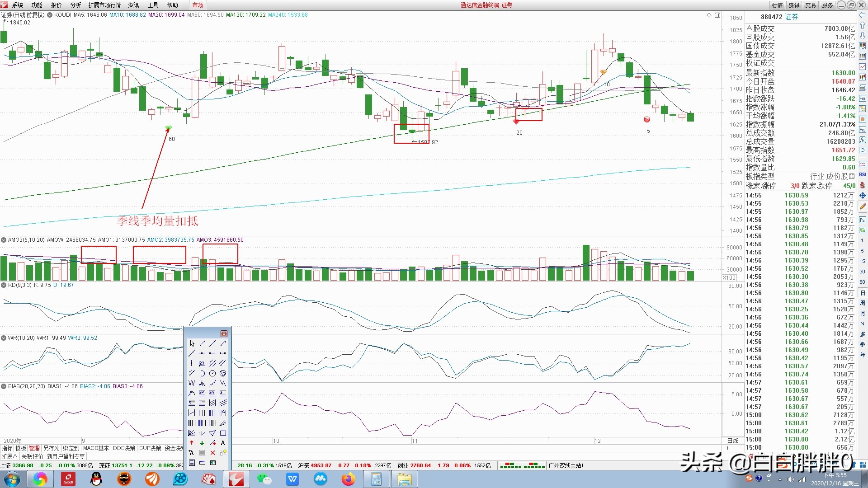Choose the GP golden price line tool
Viewport: 868px width, 488px height.
point(202,393)
